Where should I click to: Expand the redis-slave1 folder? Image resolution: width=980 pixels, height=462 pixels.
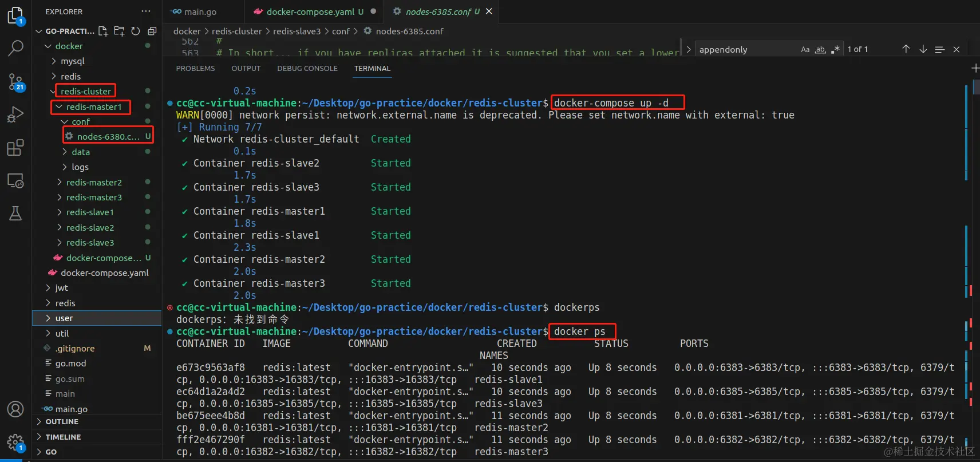[x=59, y=212]
